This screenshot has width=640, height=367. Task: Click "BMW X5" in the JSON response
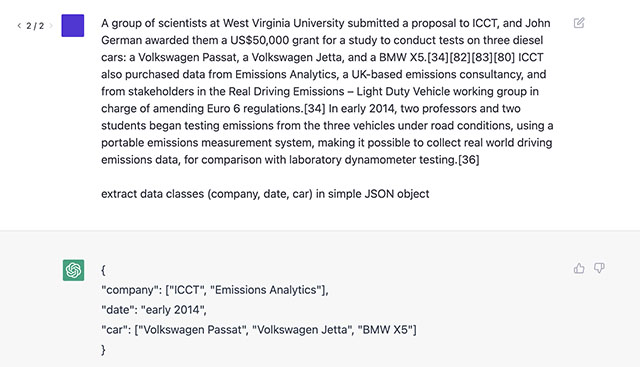point(385,329)
